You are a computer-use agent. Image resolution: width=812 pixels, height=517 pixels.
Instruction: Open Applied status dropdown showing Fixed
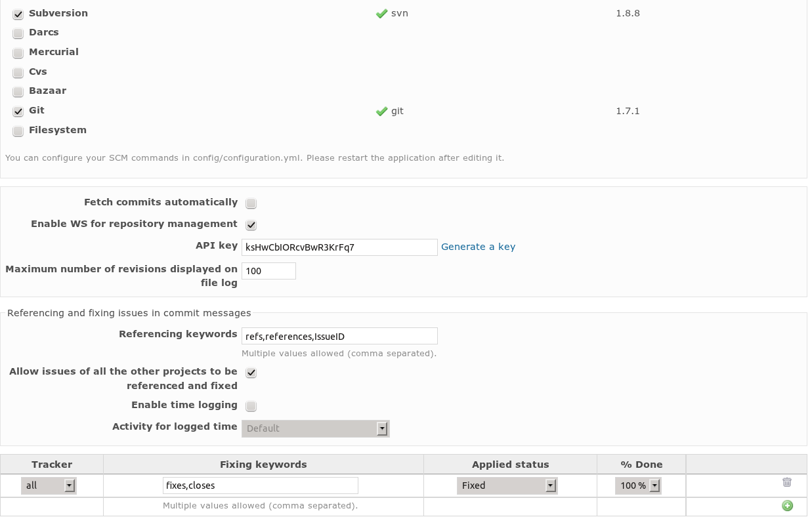click(x=507, y=486)
